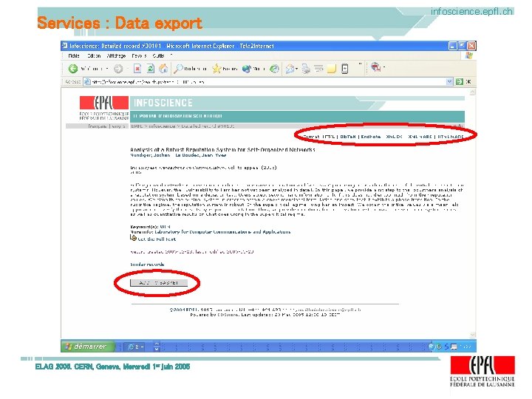This screenshot has height=399, width=532.
Task: Click the monitor icon in the system tray
Action: coord(454,347)
